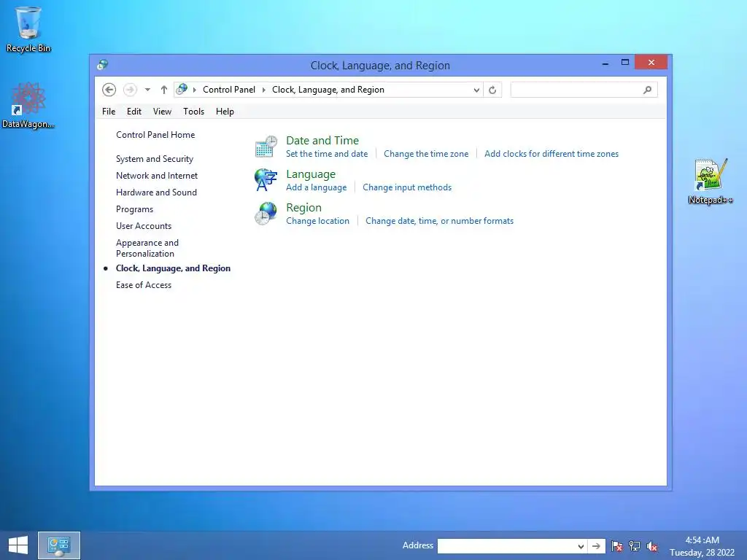Refresh the Control Panel view
Viewport: 747px width, 560px height.
492,90
